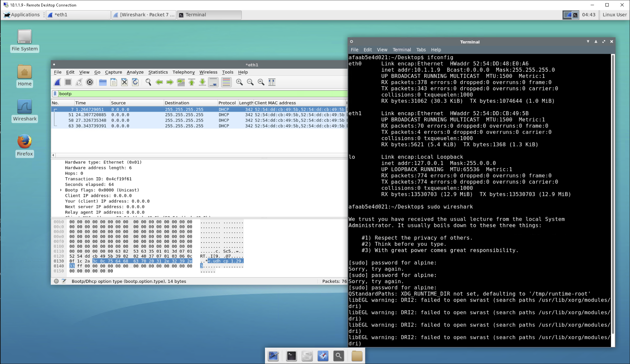Viewport: 630px width, 364px height.
Task: Open capture options gear icon
Action: pyautogui.click(x=90, y=82)
